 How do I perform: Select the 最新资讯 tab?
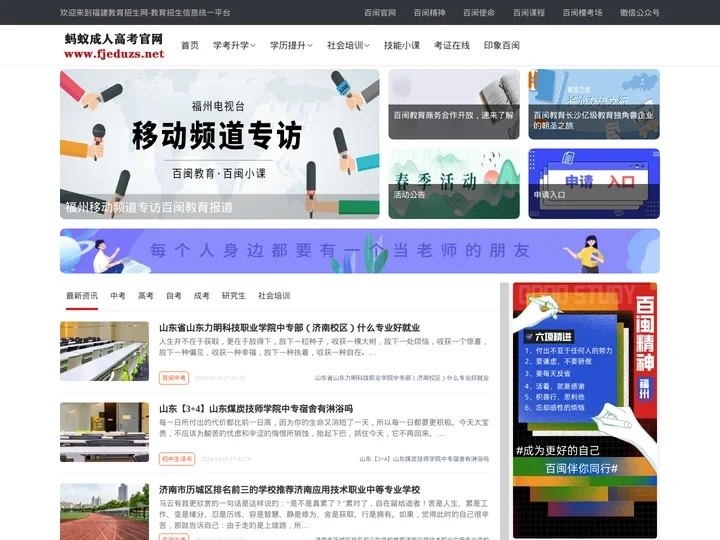click(x=82, y=296)
